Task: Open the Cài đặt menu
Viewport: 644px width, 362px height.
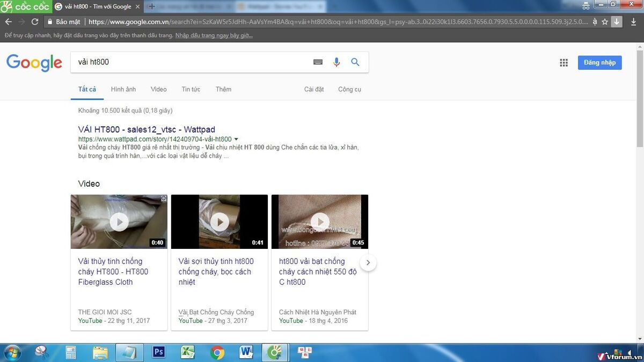Action: pyautogui.click(x=314, y=90)
